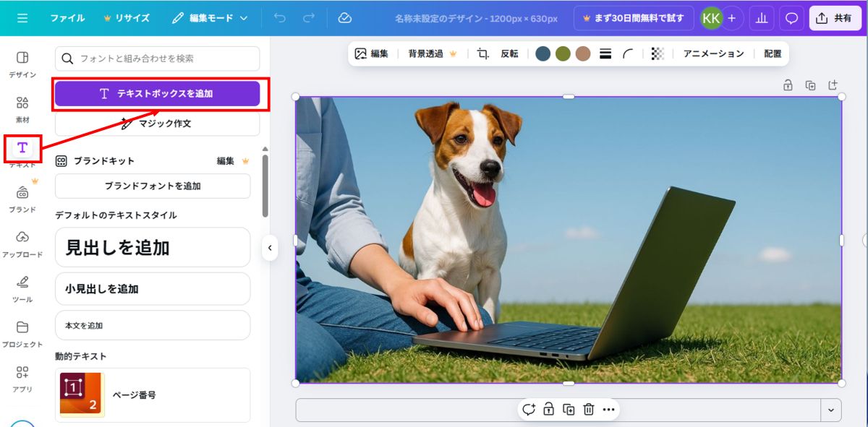Click the analytics bar chart icon
Screen dimensions: 868x427
761,18
